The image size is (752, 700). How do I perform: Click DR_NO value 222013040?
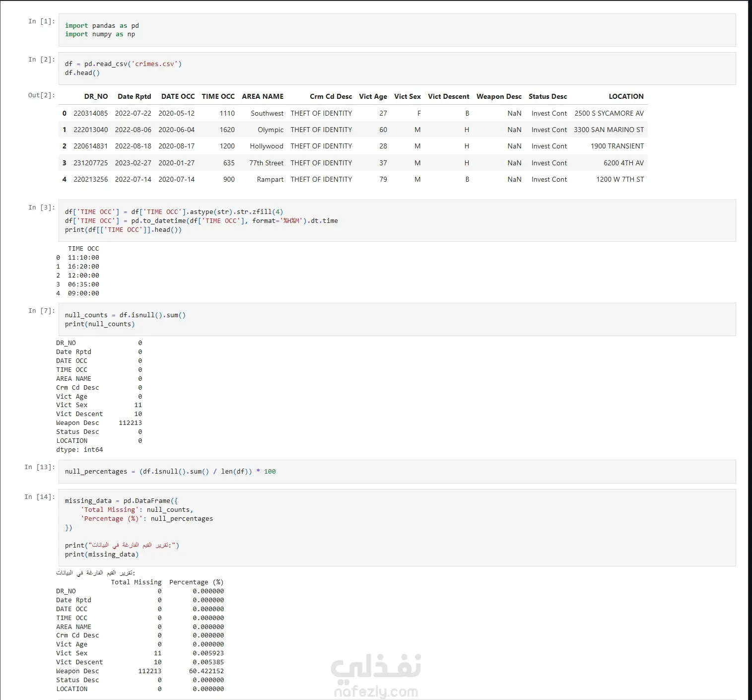coord(90,130)
